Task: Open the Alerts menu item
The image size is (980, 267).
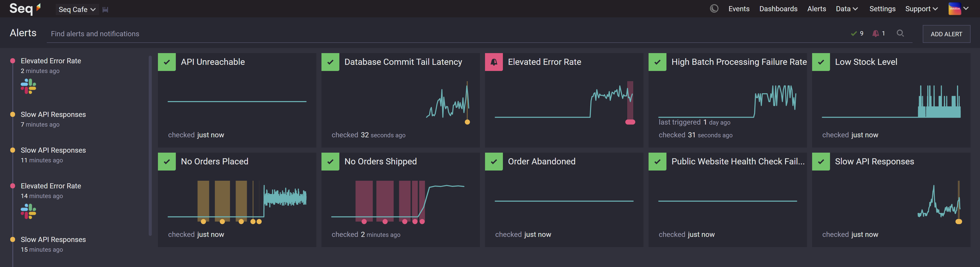Action: point(816,9)
